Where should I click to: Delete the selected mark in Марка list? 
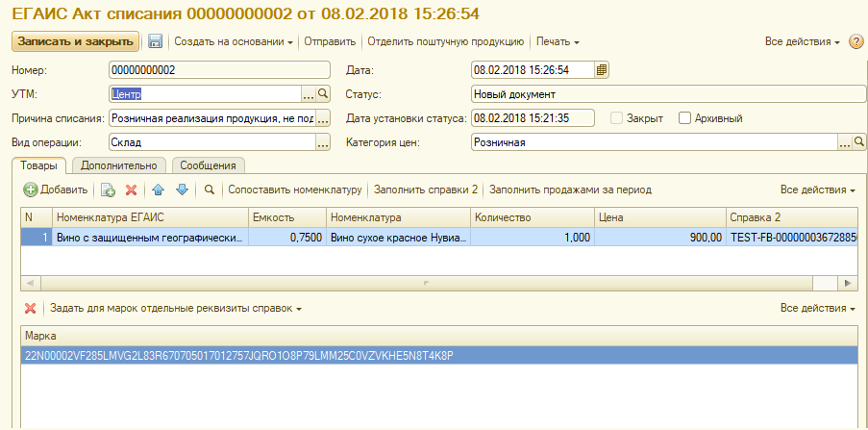30,309
